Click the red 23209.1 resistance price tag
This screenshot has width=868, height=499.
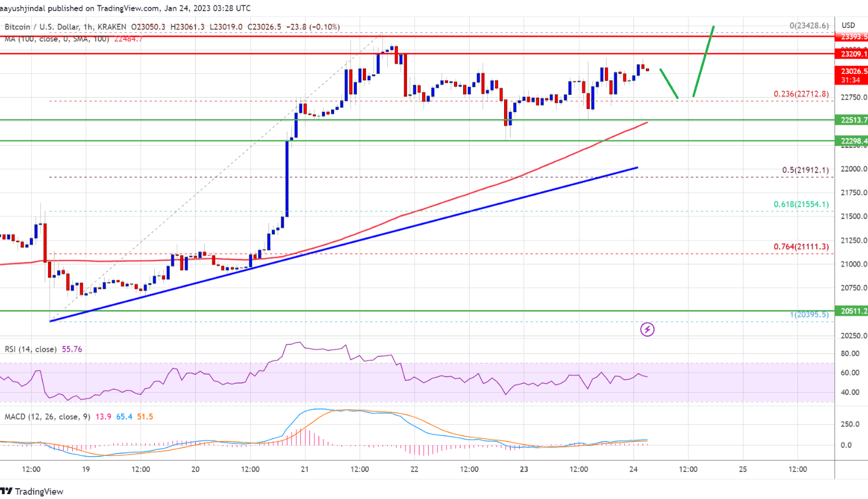(851, 54)
